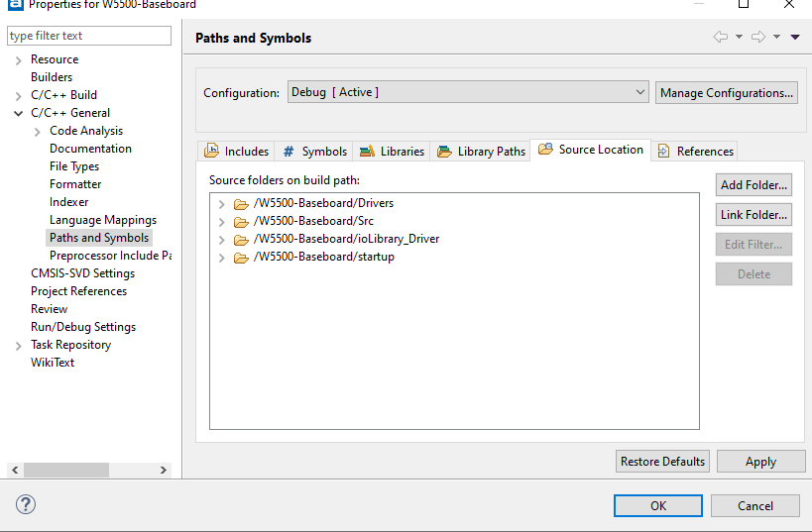
Task: Confirm with the OK button
Action: tap(658, 505)
